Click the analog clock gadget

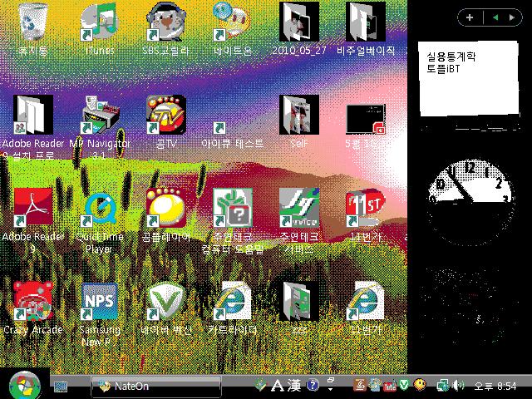[x=471, y=203]
